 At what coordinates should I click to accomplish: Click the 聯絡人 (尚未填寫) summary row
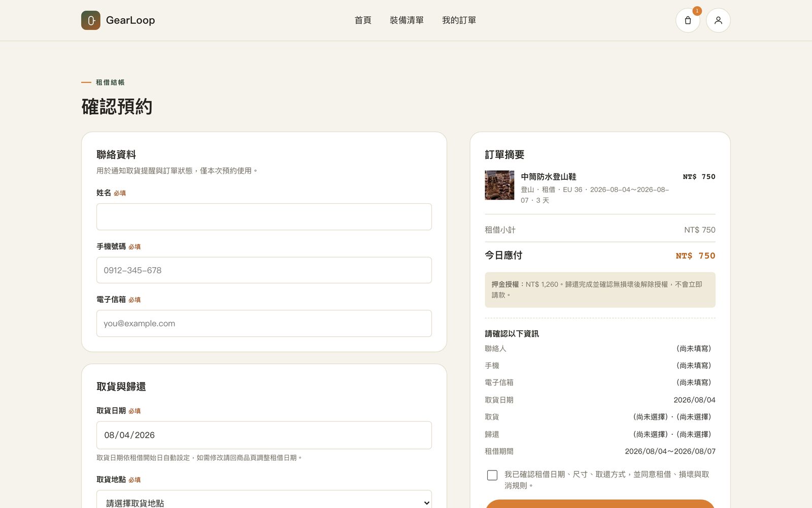coord(600,348)
